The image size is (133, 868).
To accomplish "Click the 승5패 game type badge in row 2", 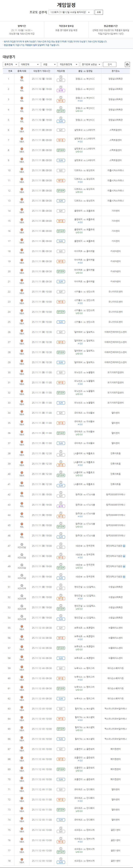I will coord(61,91).
